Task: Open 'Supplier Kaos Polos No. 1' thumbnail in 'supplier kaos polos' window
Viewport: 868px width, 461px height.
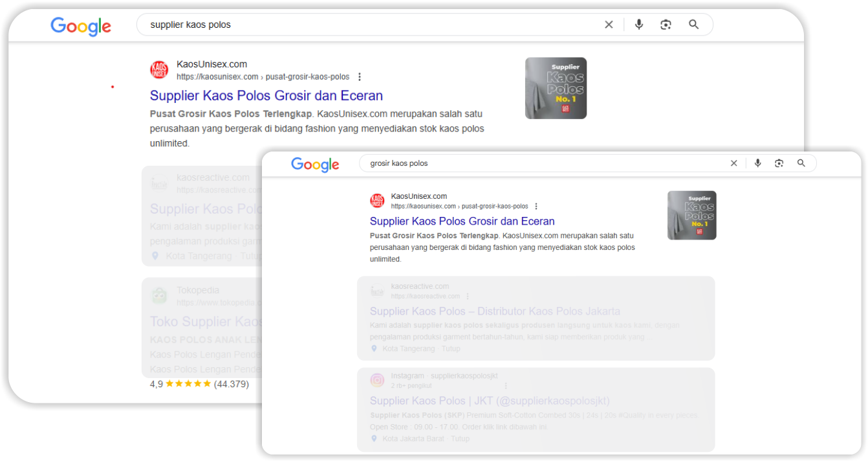Action: tap(556, 88)
